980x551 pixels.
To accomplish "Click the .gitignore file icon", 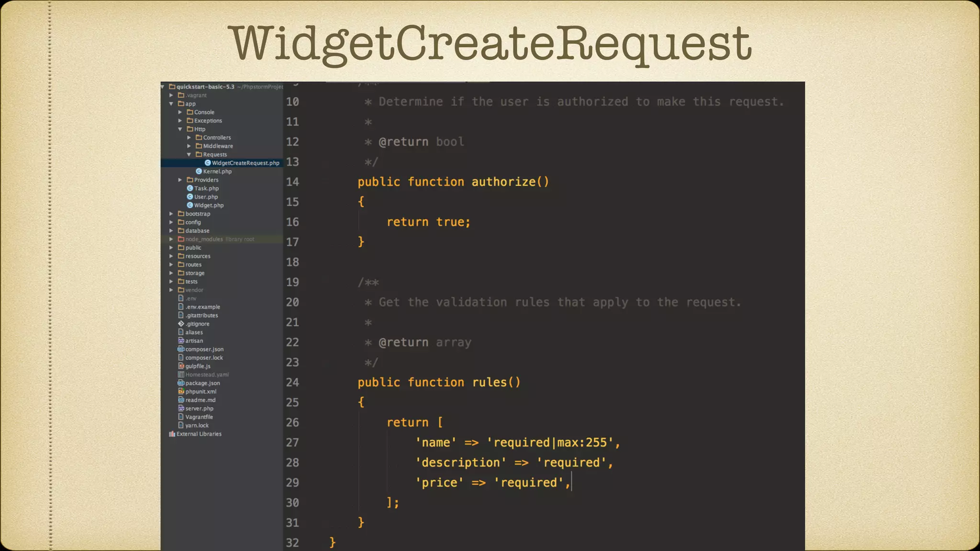I will [x=181, y=324].
